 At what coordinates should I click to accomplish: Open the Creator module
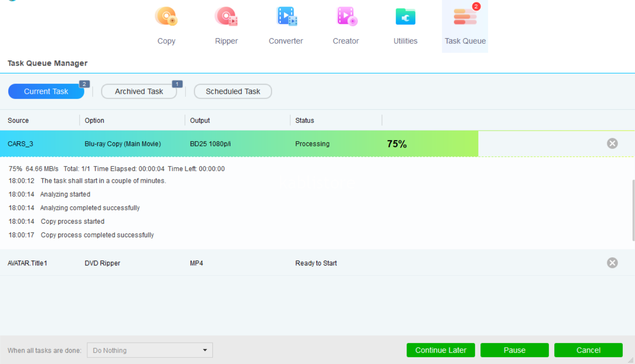pyautogui.click(x=346, y=26)
